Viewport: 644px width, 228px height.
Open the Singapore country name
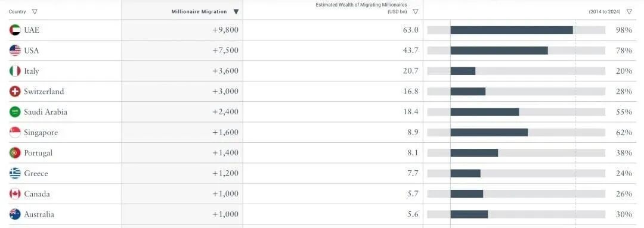[x=41, y=133]
